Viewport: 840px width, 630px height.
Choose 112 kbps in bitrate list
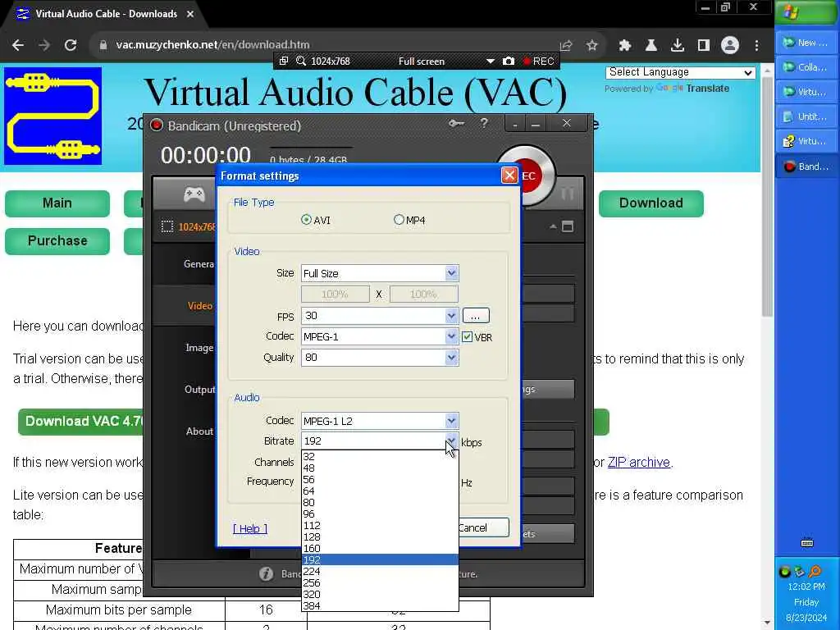click(x=380, y=526)
